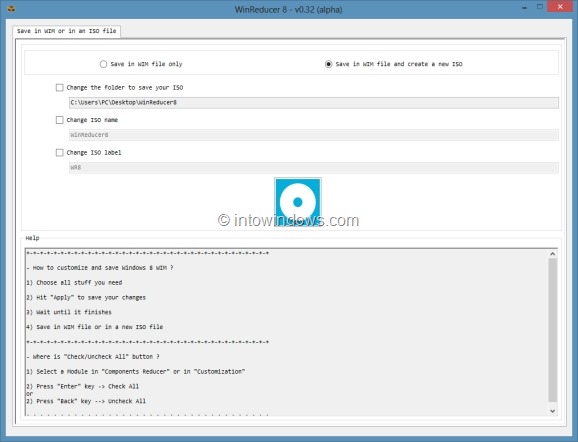Click 'Press "Back" key --> Uncheck All' line
The image size is (578, 442).
[x=86, y=401]
